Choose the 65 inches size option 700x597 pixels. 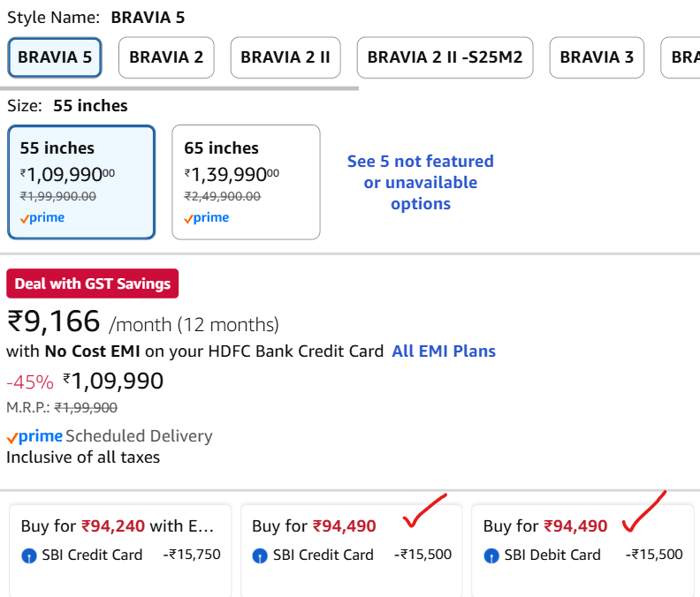point(246,182)
